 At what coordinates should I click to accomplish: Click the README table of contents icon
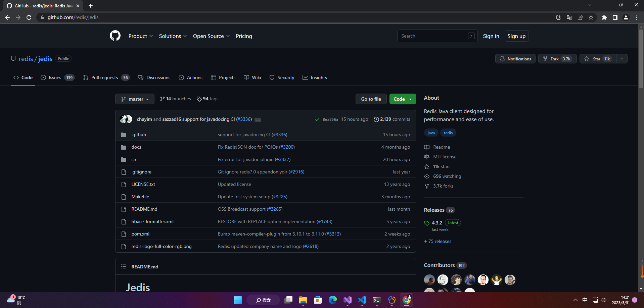click(x=124, y=266)
